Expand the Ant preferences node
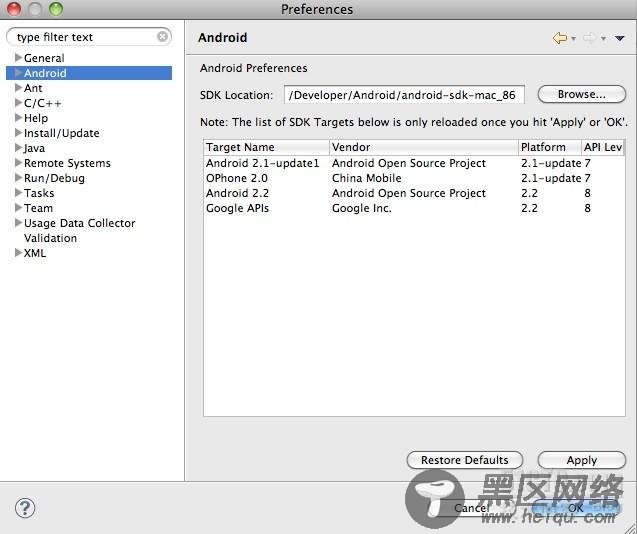 18,88
